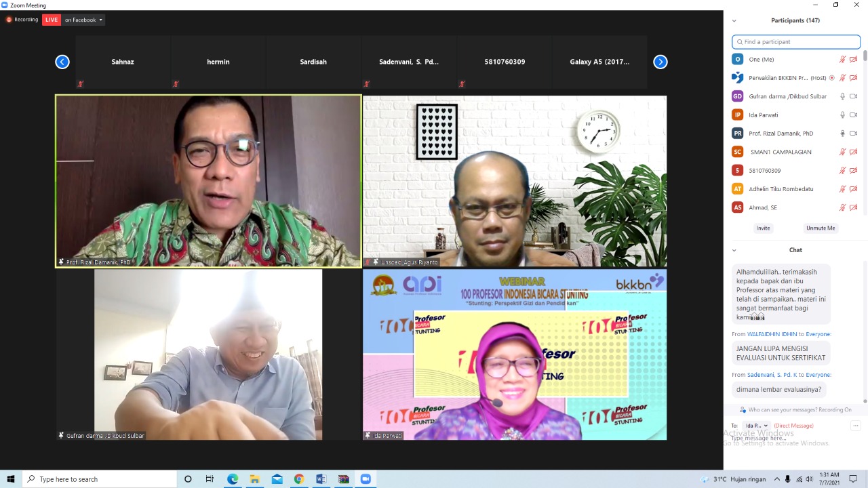The height and width of the screenshot is (488, 868).
Task: Click the camera-off icon for One (Me)
Action: click(854, 60)
